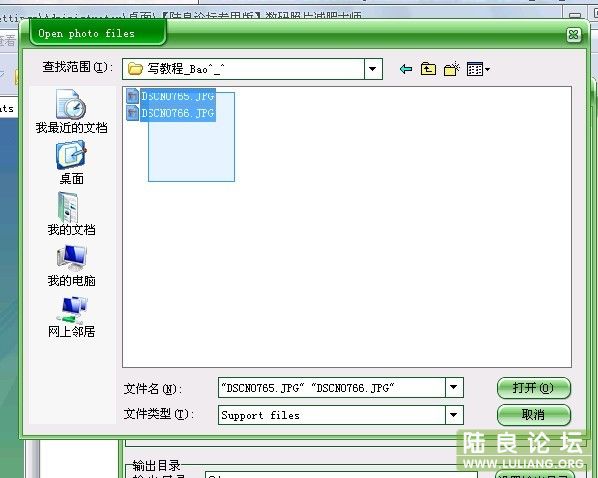Click empty area of file list
This screenshot has height=478, width=598.
tap(381, 248)
